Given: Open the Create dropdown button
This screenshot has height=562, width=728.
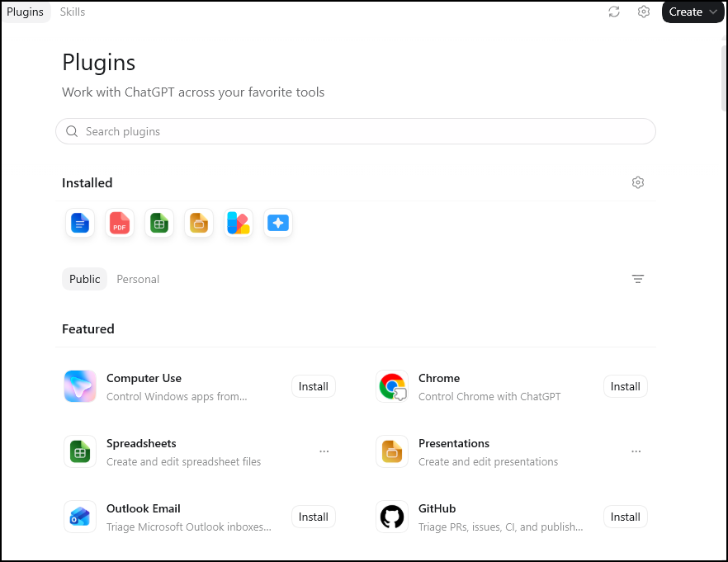Looking at the screenshot, I should 693,12.
